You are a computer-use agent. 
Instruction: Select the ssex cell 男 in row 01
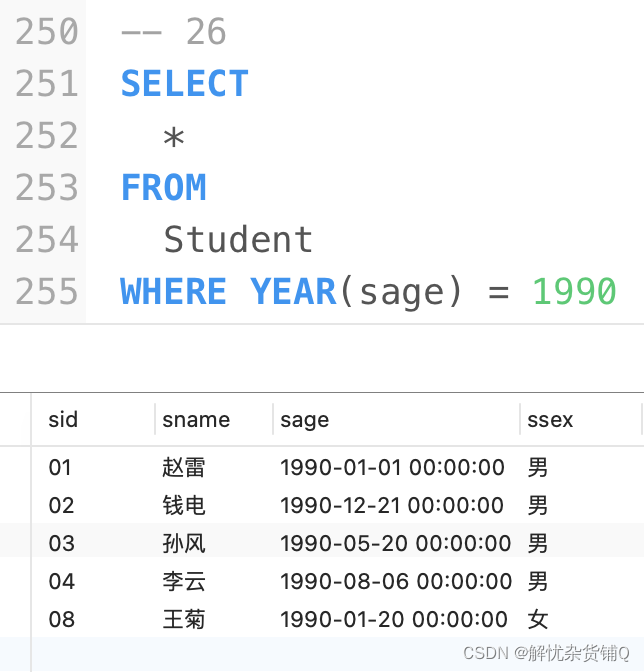(x=538, y=467)
